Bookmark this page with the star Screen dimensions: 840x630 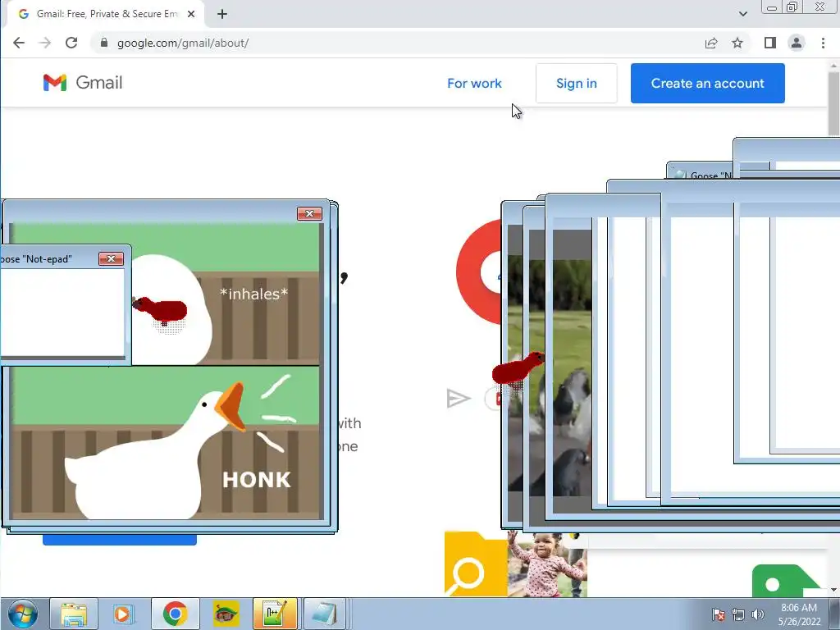coord(737,43)
